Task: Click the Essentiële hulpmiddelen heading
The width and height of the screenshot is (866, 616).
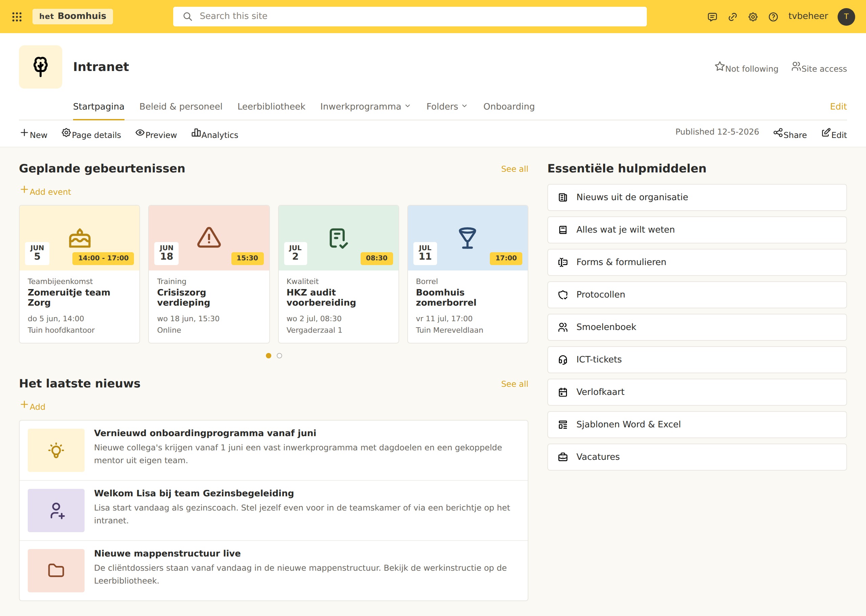Action: 626,168
